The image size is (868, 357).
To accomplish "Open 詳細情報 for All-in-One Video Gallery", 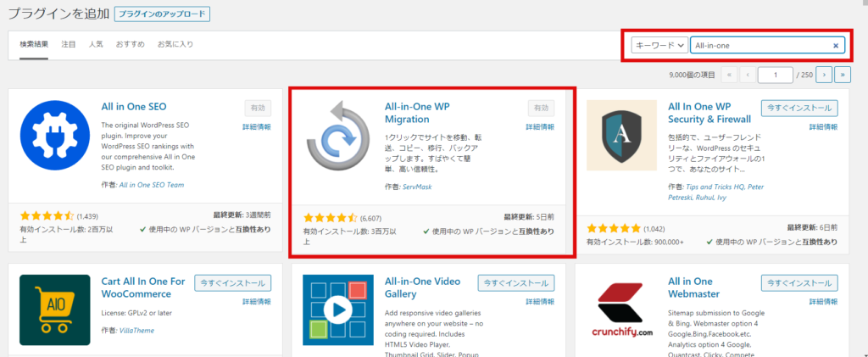I will [x=540, y=302].
